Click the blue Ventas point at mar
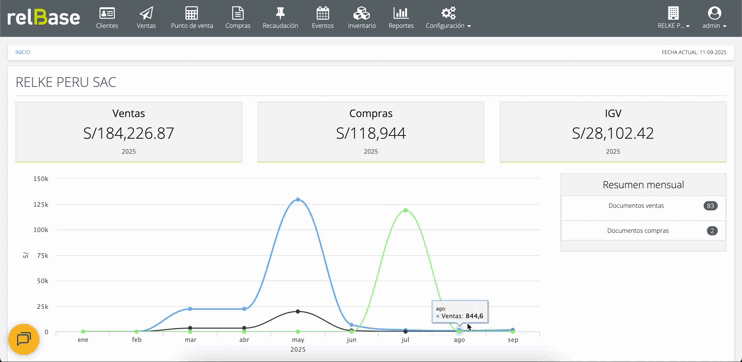 click(x=190, y=309)
